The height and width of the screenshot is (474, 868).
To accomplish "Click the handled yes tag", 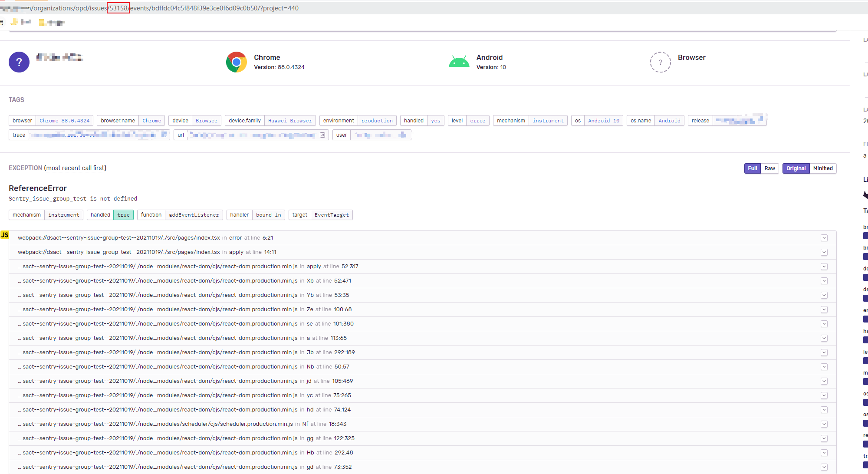I will click(435, 120).
